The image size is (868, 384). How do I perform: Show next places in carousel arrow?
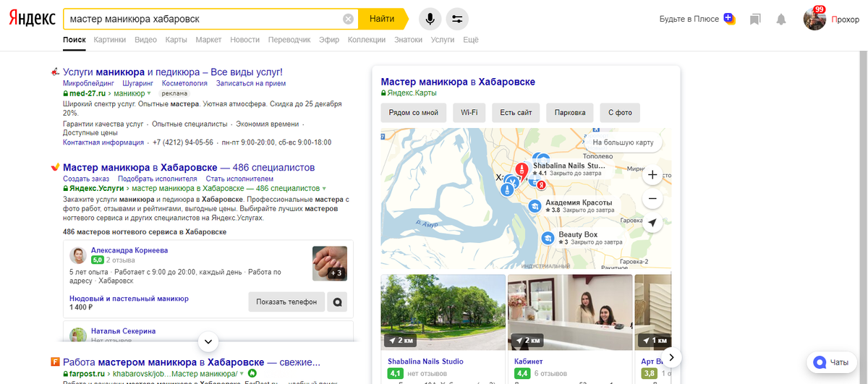coord(671,357)
